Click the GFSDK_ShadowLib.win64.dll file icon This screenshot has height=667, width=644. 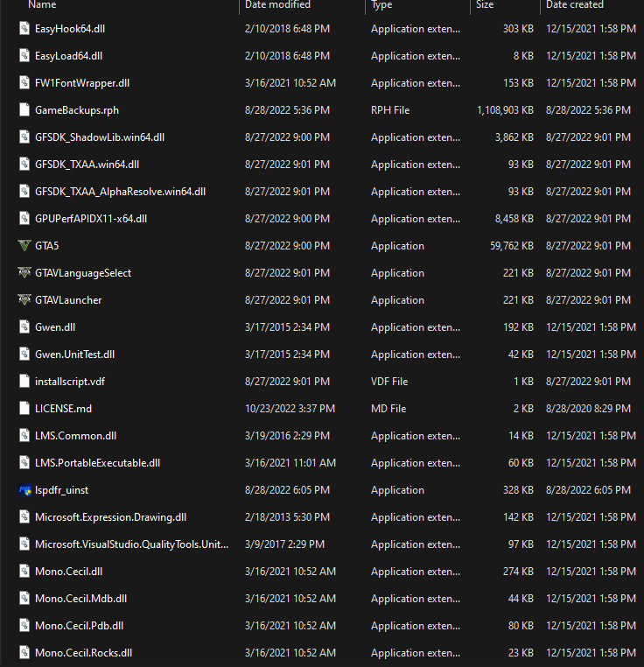pos(24,137)
